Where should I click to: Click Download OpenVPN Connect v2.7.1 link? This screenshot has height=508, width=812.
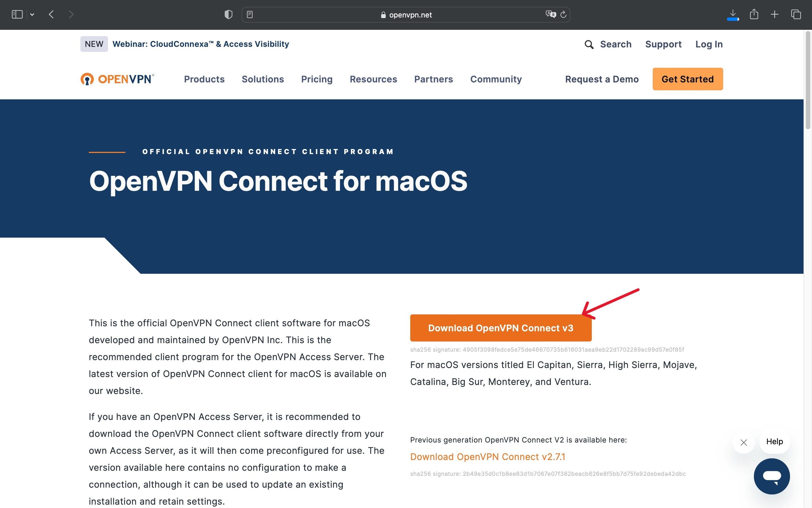(487, 457)
